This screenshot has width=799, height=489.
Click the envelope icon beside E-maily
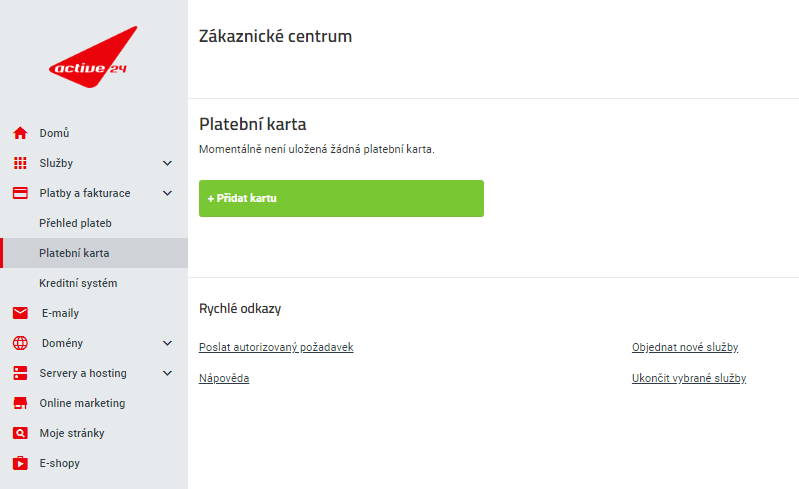pos(20,313)
